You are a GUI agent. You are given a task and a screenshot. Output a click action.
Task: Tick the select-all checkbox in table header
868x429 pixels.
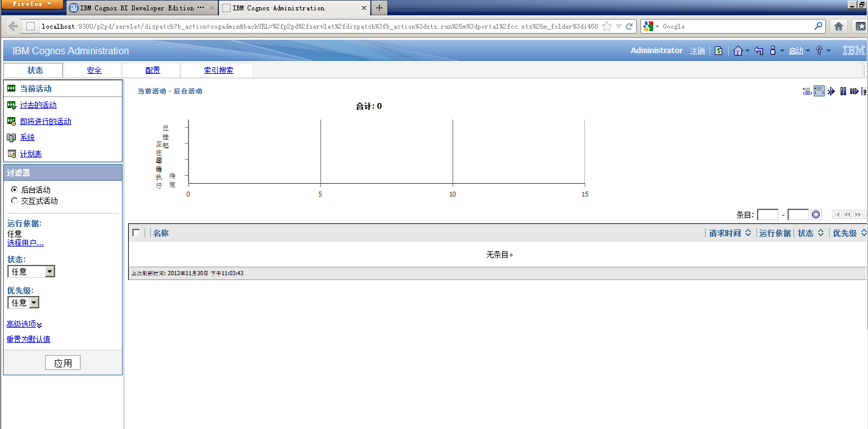pyautogui.click(x=136, y=233)
